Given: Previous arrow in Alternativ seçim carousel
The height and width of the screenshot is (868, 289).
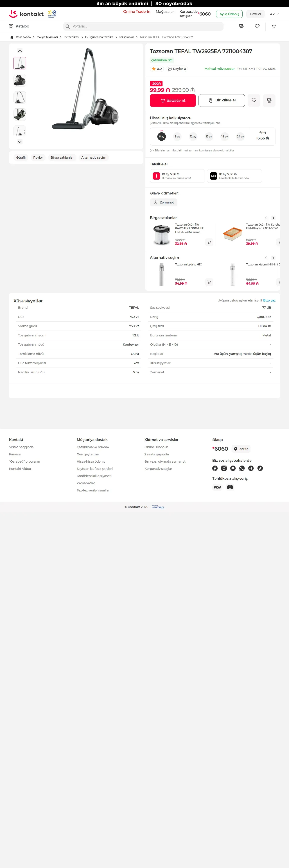Looking at the screenshot, I should 266,258.
